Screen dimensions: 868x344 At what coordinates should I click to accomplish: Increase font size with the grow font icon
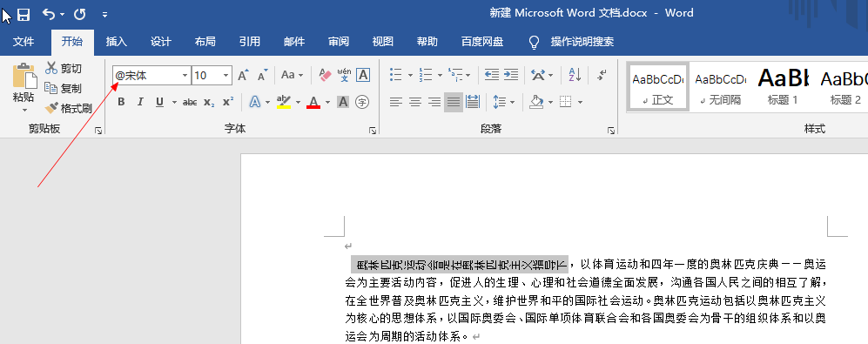click(243, 75)
